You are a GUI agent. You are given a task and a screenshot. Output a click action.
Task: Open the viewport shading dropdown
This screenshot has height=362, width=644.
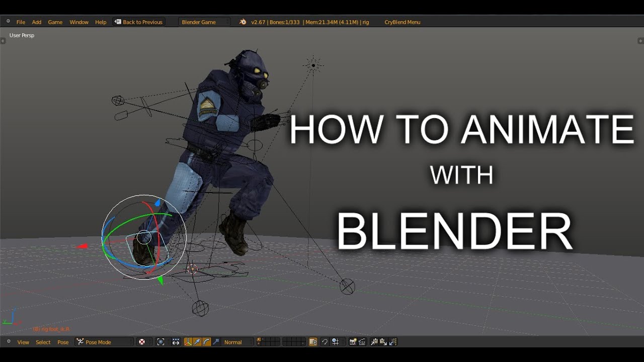point(144,342)
